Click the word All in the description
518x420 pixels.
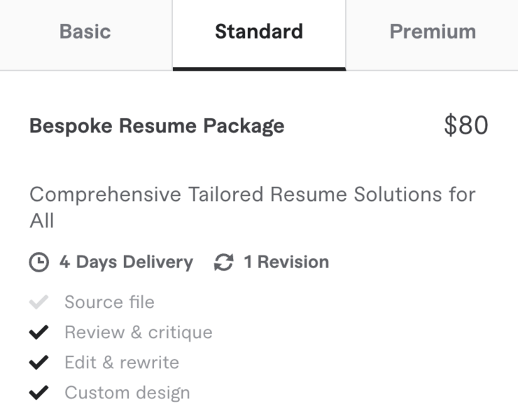(41, 221)
